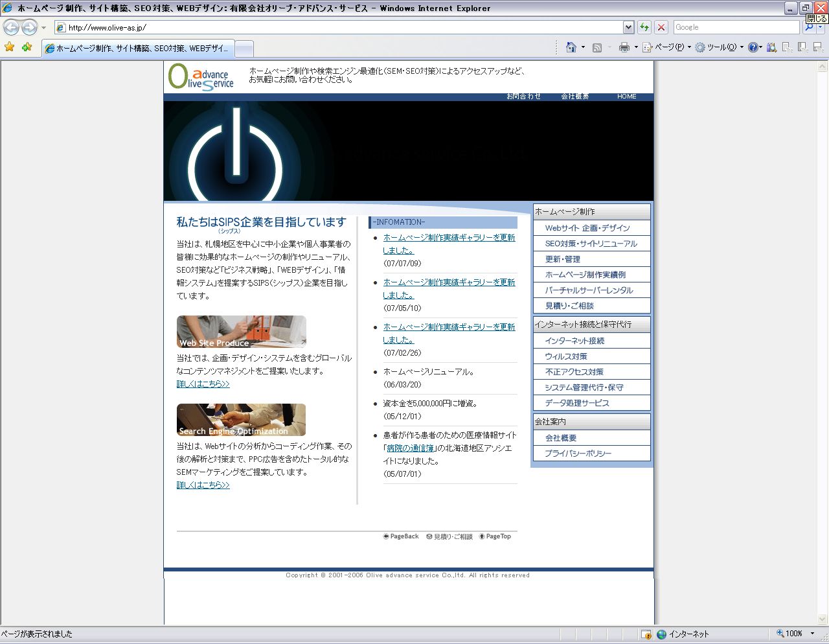Image resolution: width=829 pixels, height=644 pixels.
Task: Click the Google search box
Action: pyautogui.click(x=737, y=27)
